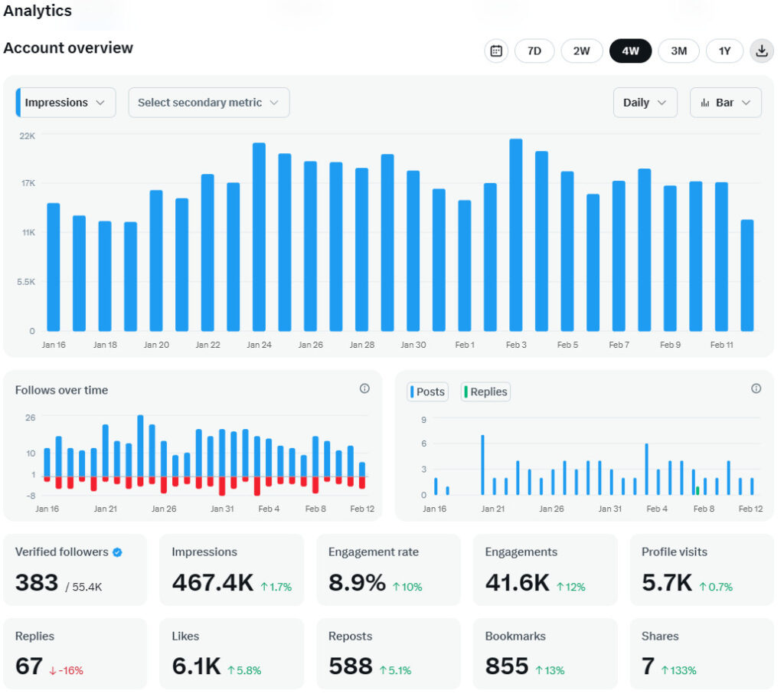The width and height of the screenshot is (784, 694).
Task: Click info icon on Posts and Replies chart
Action: 756,388
